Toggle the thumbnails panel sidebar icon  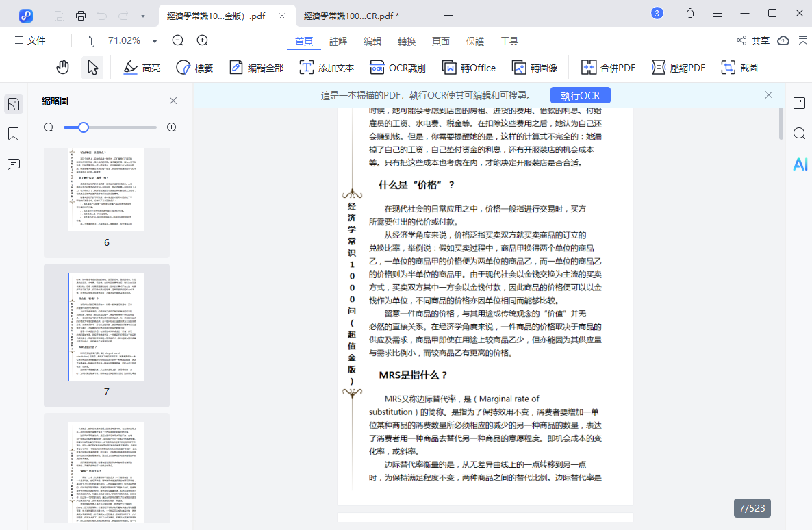tap(14, 104)
